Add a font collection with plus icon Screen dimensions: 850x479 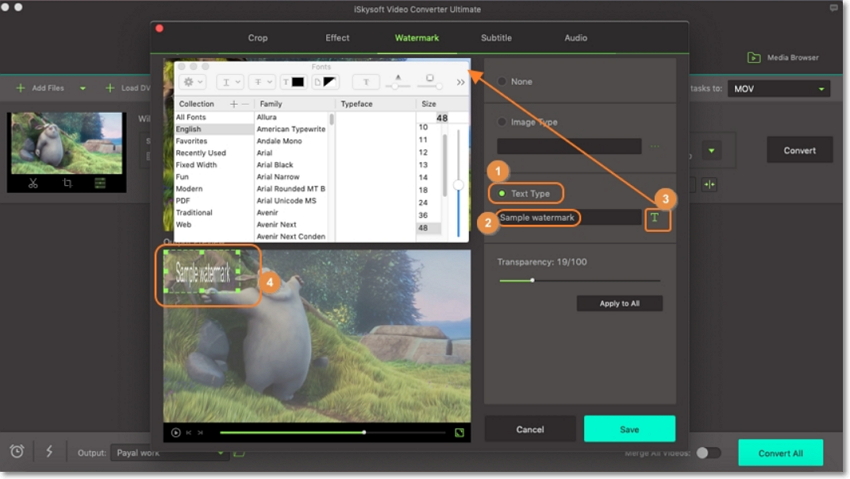click(233, 103)
